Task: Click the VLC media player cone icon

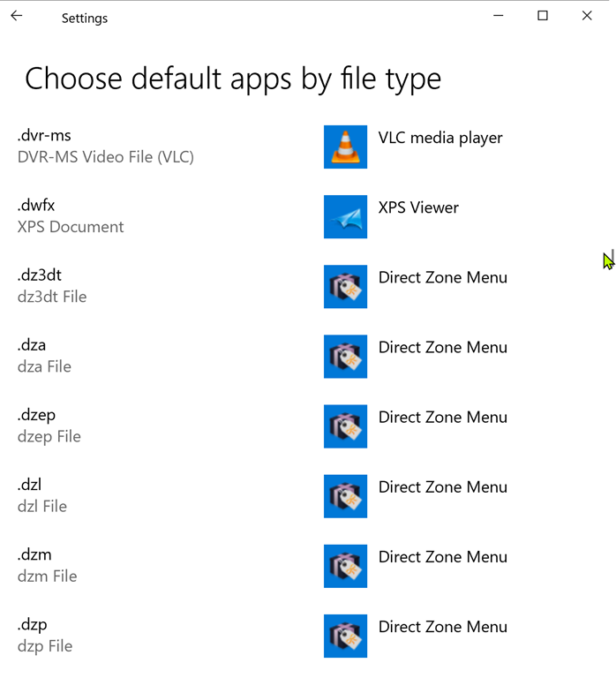Action: point(345,147)
